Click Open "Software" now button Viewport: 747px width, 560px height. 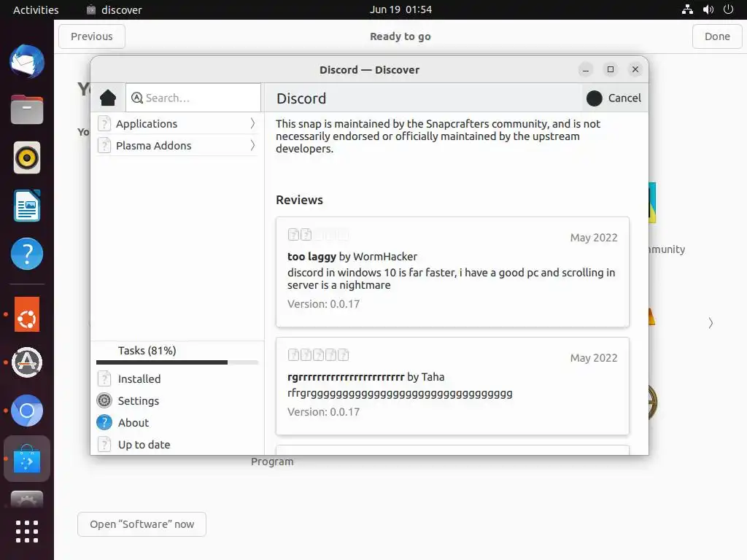(x=142, y=524)
